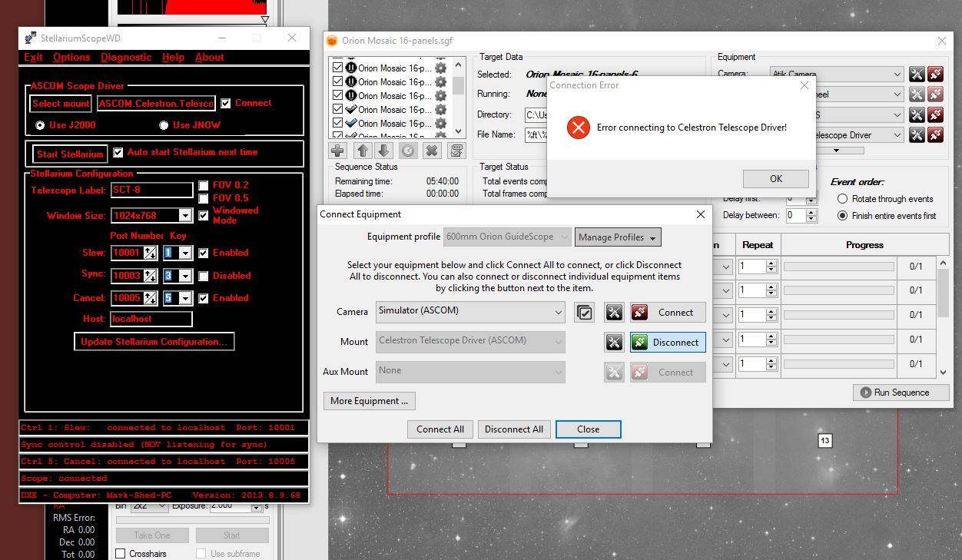This screenshot has width=962, height=560.
Task: Click the Start Stellarium button
Action: 70,154
